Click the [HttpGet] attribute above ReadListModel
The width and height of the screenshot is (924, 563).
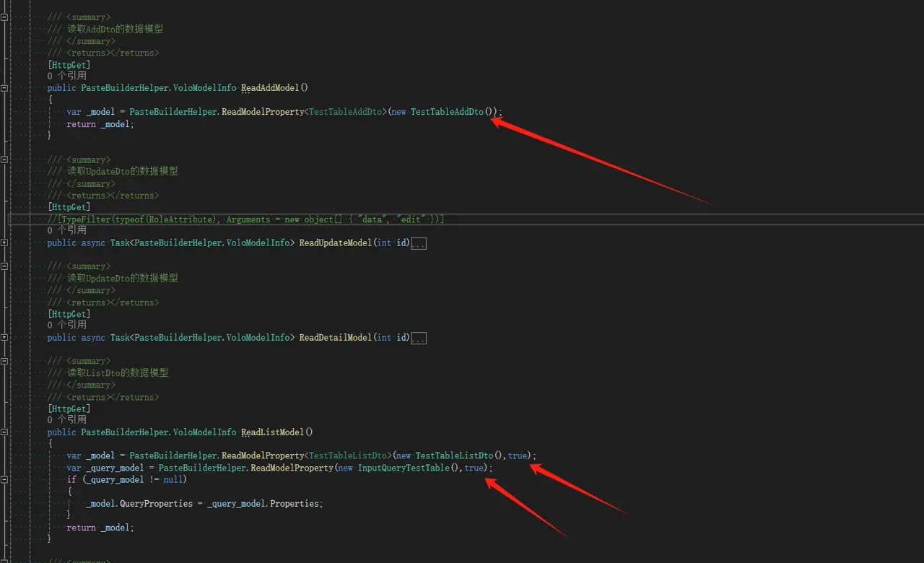69,409
